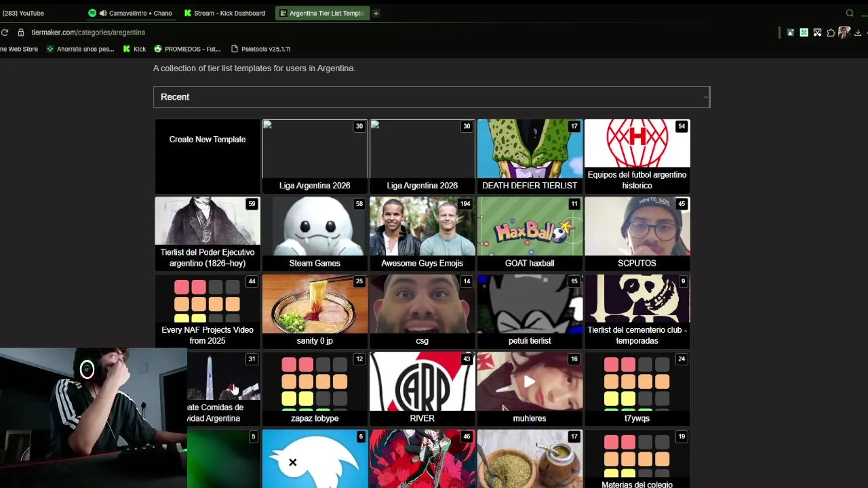Open petuli tierlist template
Viewport: 868px width, 488px height.
pos(530,312)
